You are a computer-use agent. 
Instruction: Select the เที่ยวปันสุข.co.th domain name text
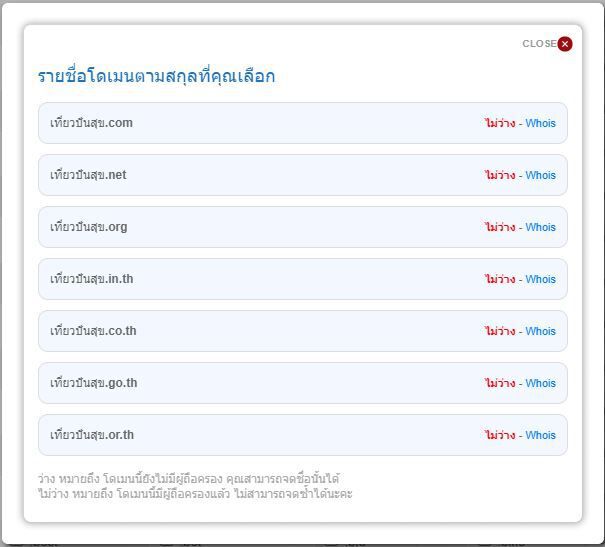click(x=93, y=331)
